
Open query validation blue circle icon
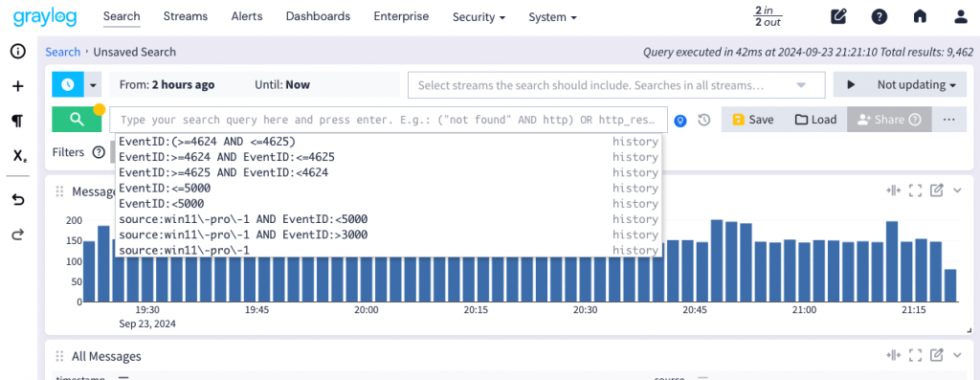(681, 120)
